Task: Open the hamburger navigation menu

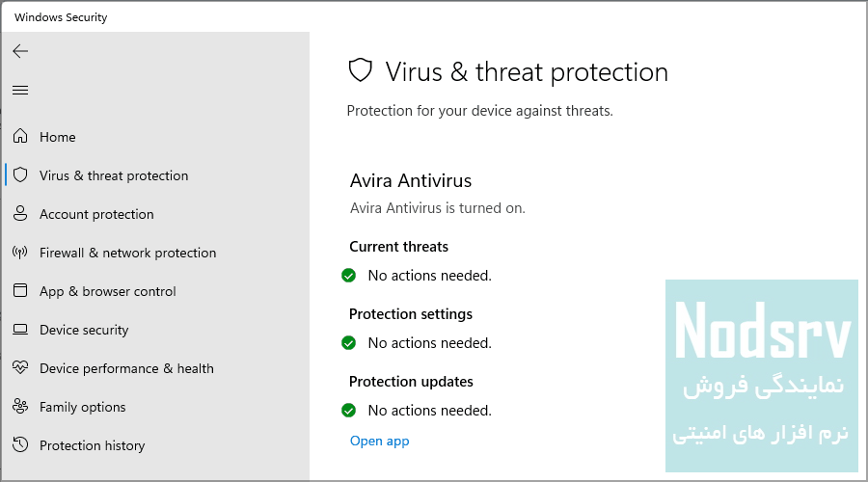Action: tap(20, 90)
